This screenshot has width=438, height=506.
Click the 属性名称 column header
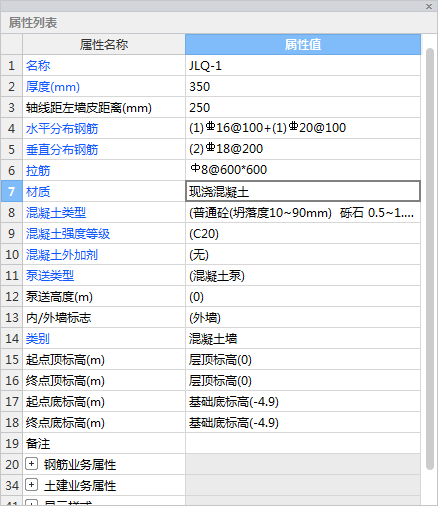click(x=104, y=44)
